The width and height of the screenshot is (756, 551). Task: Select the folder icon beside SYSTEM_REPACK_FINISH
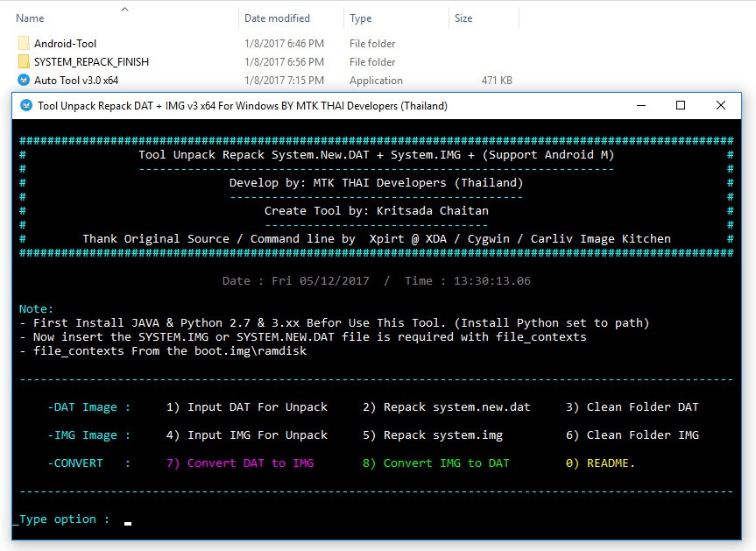[24, 61]
